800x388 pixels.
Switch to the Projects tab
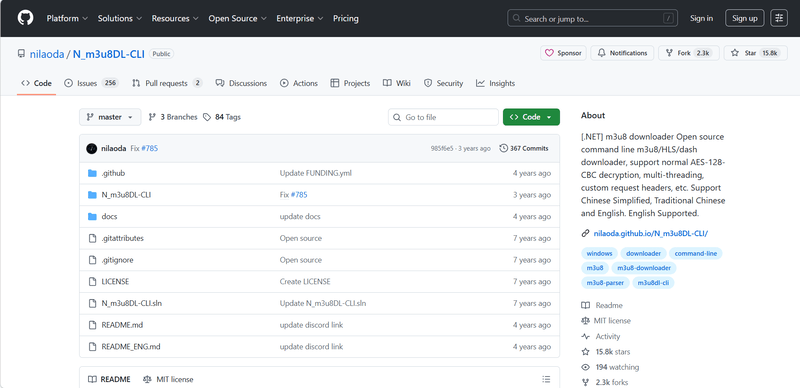pos(350,83)
